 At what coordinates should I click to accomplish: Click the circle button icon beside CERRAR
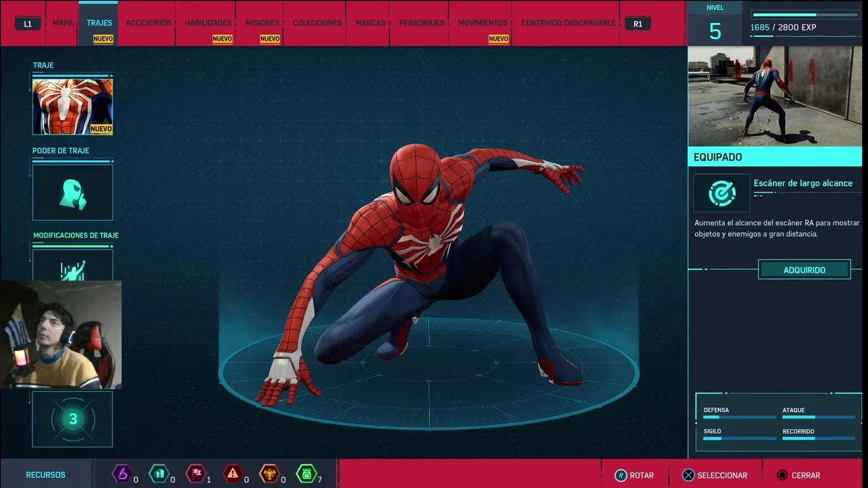[782, 476]
